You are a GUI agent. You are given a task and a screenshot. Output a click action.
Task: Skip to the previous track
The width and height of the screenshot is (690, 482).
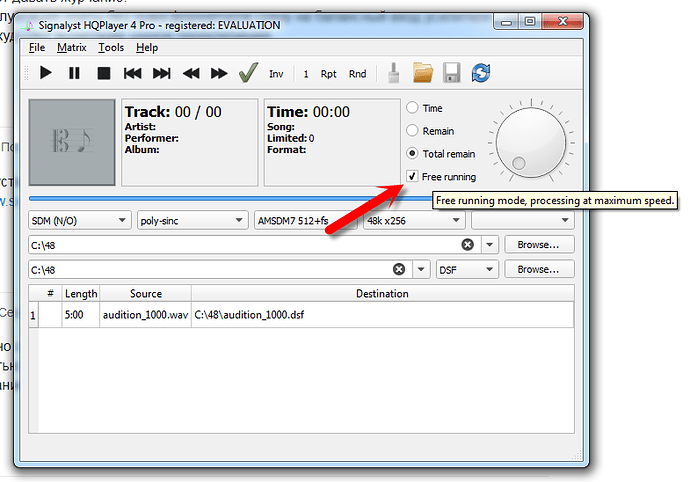(132, 73)
